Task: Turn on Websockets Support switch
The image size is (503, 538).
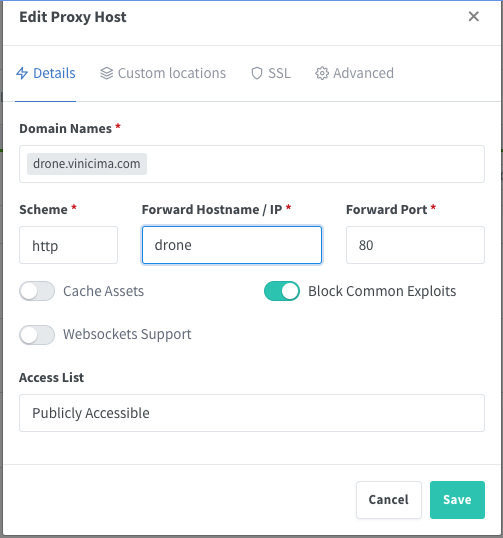Action: [37, 335]
